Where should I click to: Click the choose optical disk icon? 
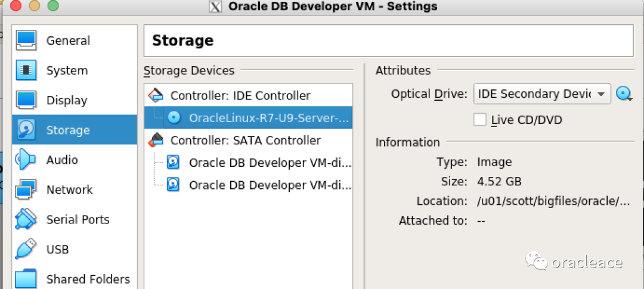click(x=624, y=94)
